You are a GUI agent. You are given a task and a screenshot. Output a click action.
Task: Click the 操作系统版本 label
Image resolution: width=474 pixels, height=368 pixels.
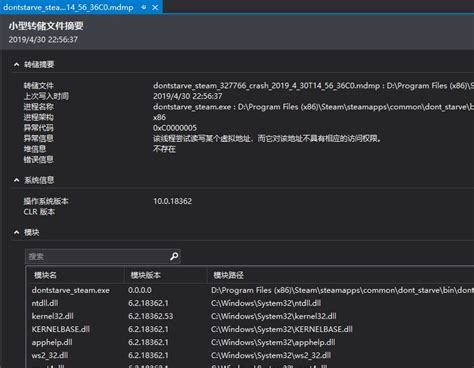click(x=46, y=201)
